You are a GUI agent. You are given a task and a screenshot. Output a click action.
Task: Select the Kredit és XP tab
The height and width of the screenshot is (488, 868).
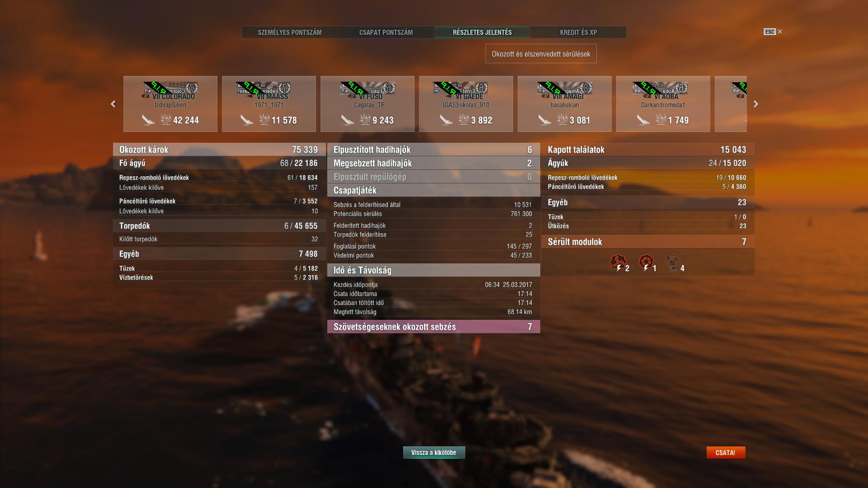pos(578,32)
